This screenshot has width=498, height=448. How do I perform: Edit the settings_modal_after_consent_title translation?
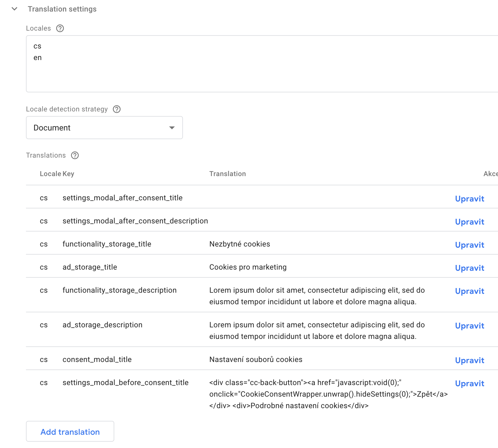click(x=469, y=199)
